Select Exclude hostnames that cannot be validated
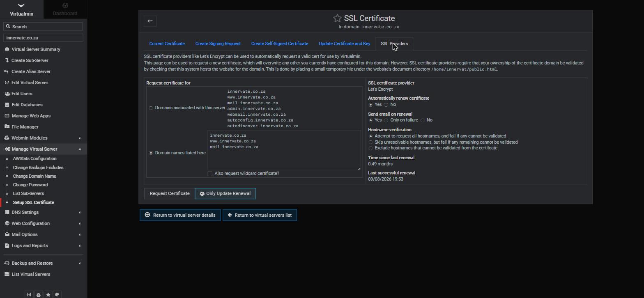The height and width of the screenshot is (298, 644). (x=370, y=148)
